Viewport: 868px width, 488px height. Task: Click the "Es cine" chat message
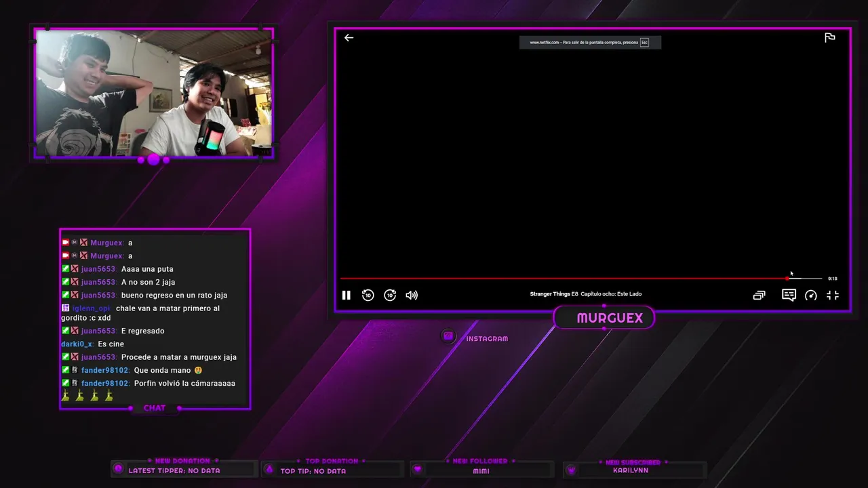click(111, 344)
